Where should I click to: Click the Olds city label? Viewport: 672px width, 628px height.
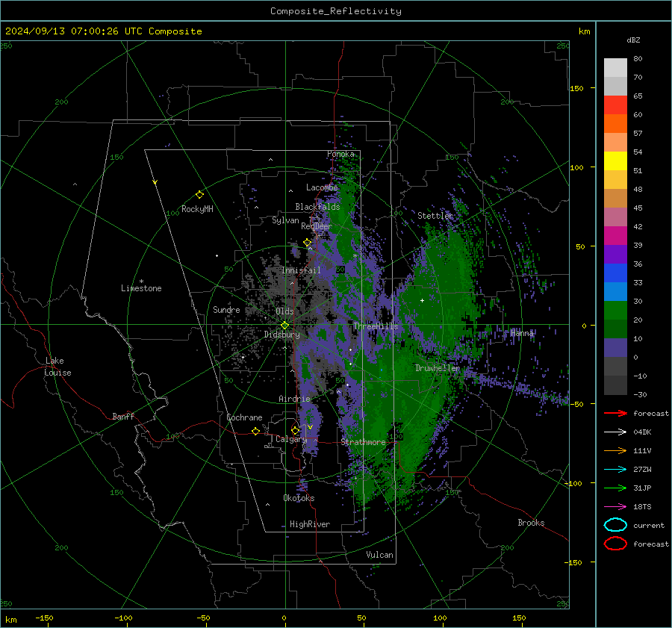pos(284,311)
